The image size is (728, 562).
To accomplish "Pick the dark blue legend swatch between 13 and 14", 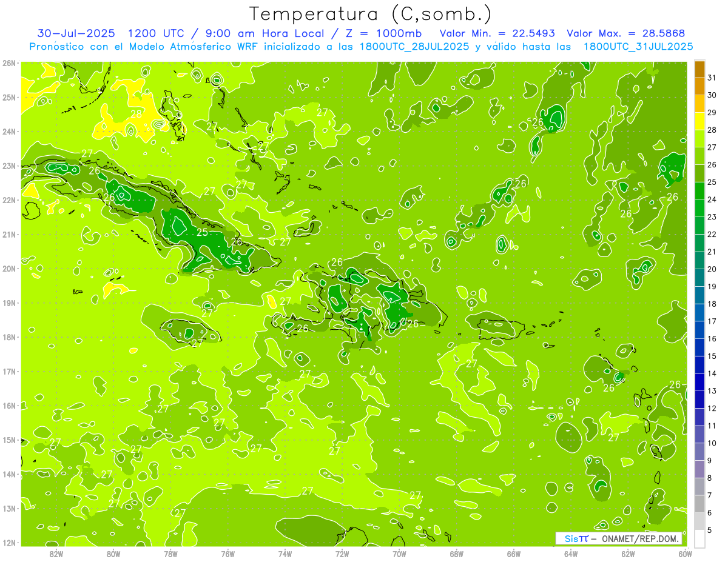I will point(699,382).
